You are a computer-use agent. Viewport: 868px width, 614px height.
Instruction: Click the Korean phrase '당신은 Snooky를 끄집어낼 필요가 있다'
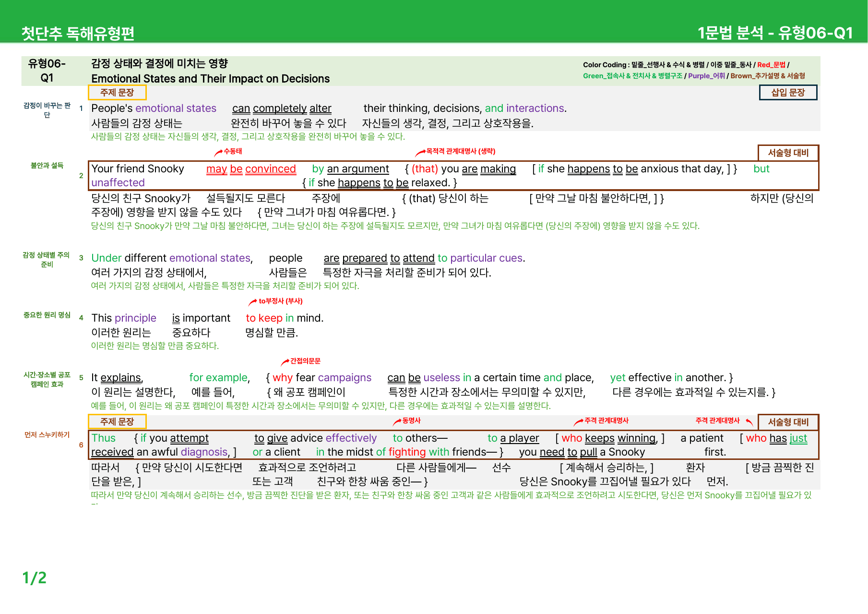(605, 482)
